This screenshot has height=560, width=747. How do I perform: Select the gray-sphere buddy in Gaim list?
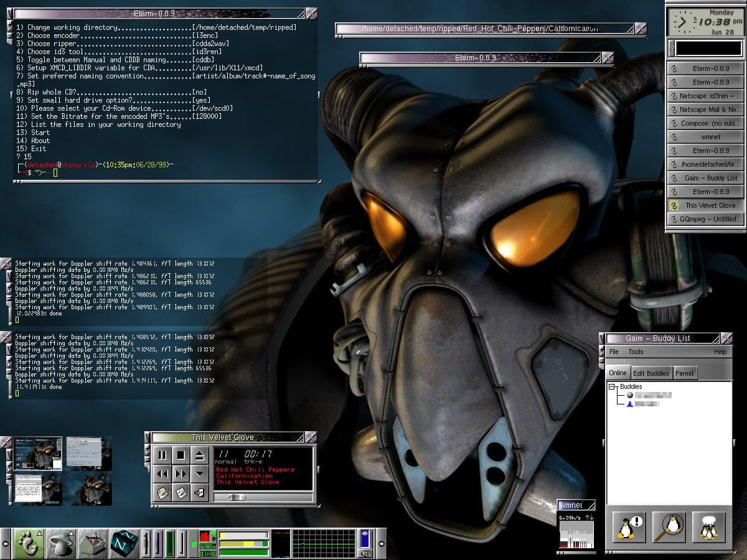pos(649,395)
